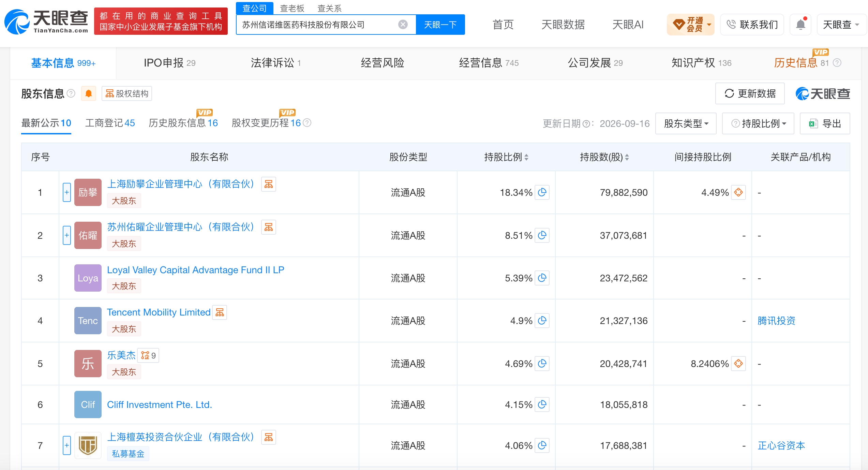868x470 pixels.
Task: Expand row for 上海励攀企业管理中心
Action: coord(67,192)
